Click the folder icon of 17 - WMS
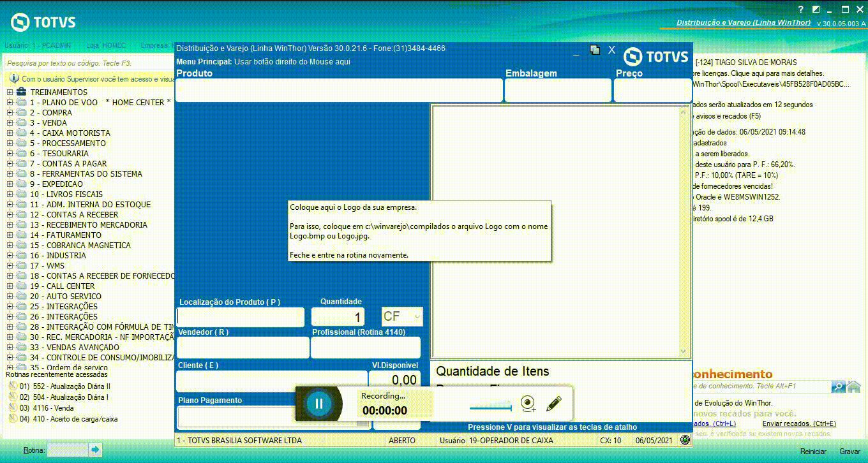The height and width of the screenshot is (463, 868). (x=21, y=266)
